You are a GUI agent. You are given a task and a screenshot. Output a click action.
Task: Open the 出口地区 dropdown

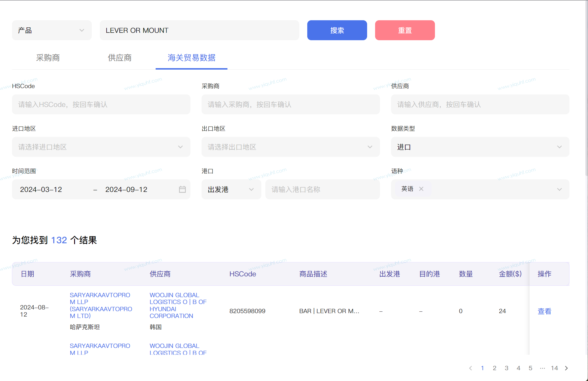coord(290,147)
